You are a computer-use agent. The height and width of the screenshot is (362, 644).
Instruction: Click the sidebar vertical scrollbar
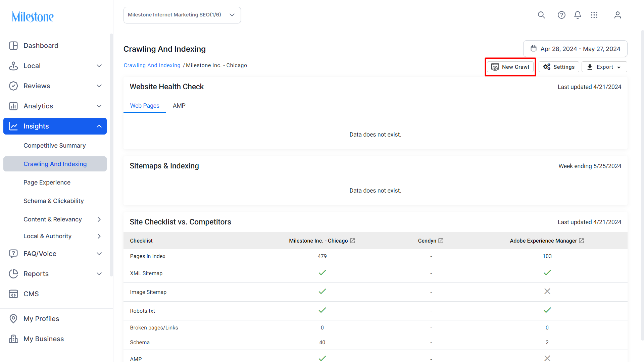111,154
